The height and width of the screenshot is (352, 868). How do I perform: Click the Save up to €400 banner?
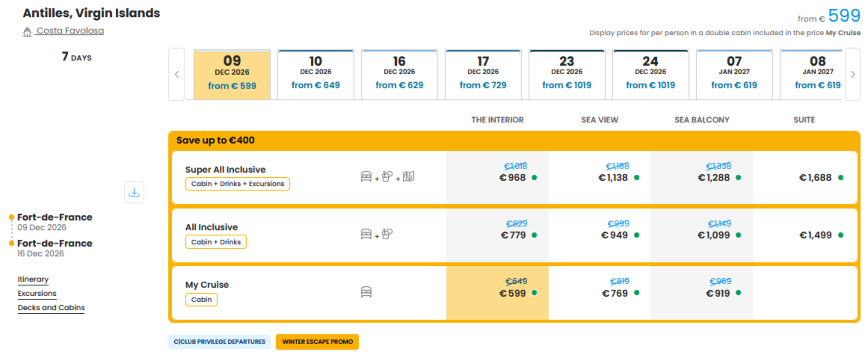514,141
